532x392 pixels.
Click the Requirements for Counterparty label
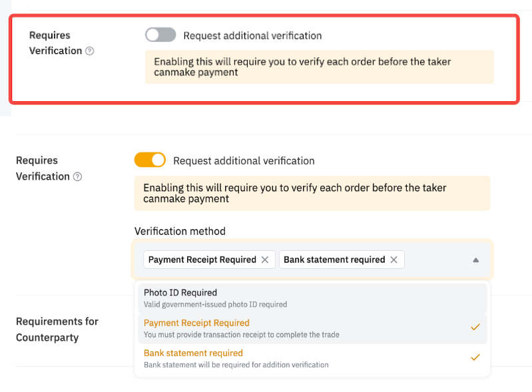pyautogui.click(x=57, y=329)
